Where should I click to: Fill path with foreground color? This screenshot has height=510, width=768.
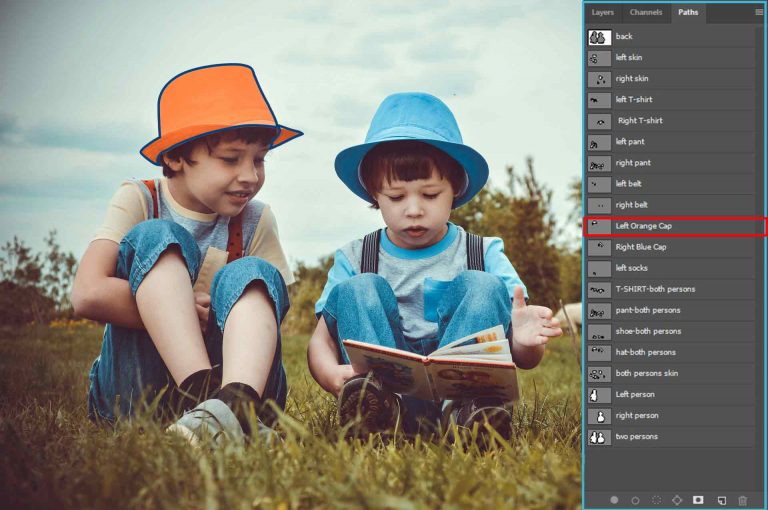[x=614, y=500]
